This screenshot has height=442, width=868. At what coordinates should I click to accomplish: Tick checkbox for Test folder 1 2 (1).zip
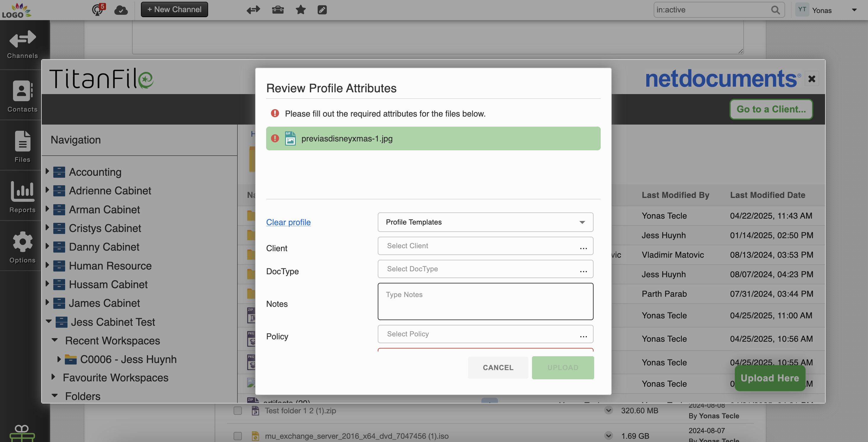(x=237, y=410)
